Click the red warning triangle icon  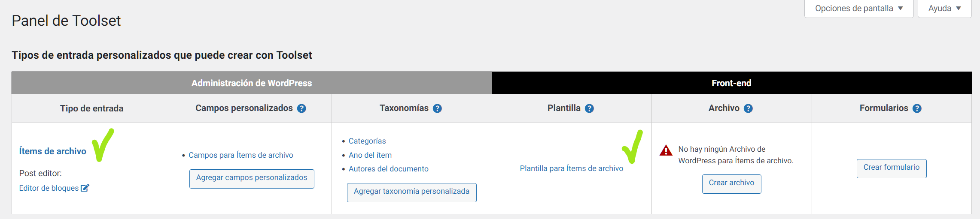point(666,150)
